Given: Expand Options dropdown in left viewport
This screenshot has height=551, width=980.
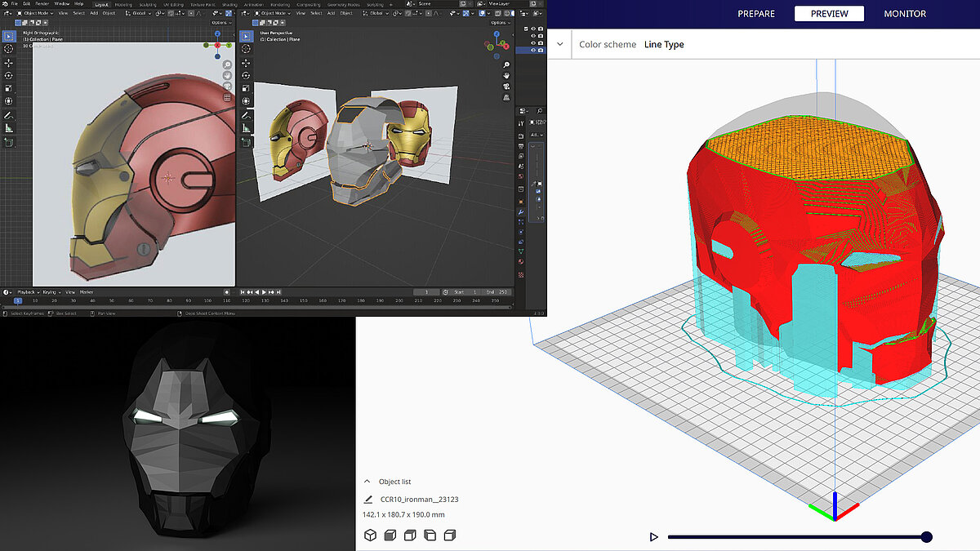Looking at the screenshot, I should pyautogui.click(x=220, y=23).
